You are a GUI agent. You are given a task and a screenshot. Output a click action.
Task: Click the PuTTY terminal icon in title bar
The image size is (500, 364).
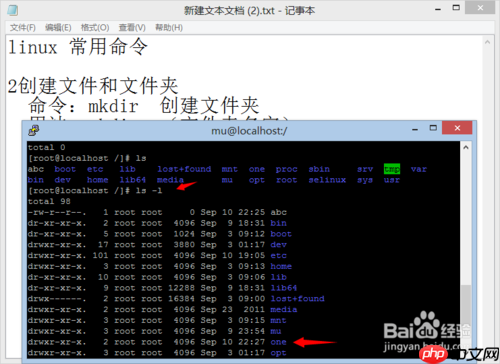tap(34, 130)
